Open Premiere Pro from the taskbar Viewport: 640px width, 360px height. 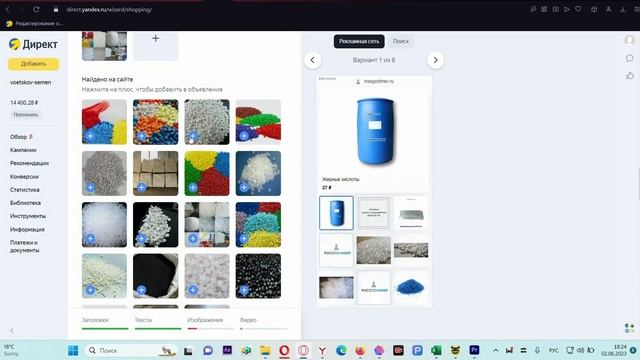474,350
